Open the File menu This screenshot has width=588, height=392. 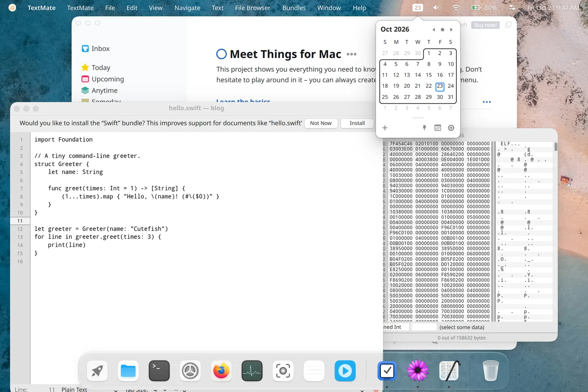tap(110, 8)
